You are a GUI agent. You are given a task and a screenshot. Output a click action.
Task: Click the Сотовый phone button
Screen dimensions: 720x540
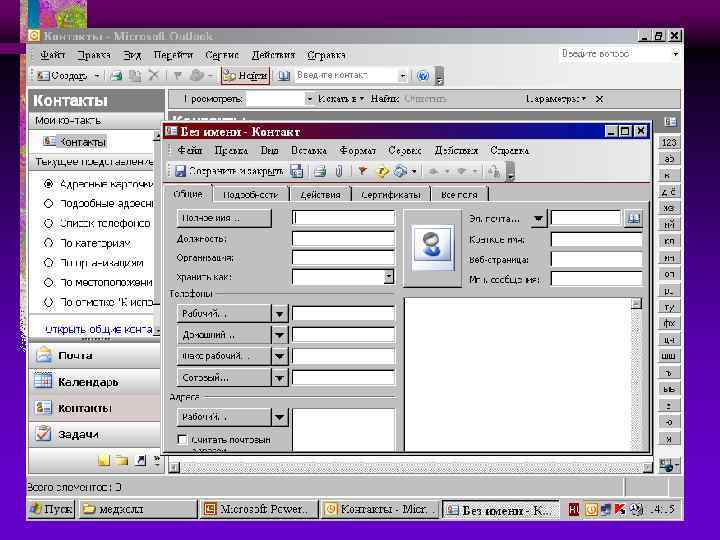[x=224, y=378]
